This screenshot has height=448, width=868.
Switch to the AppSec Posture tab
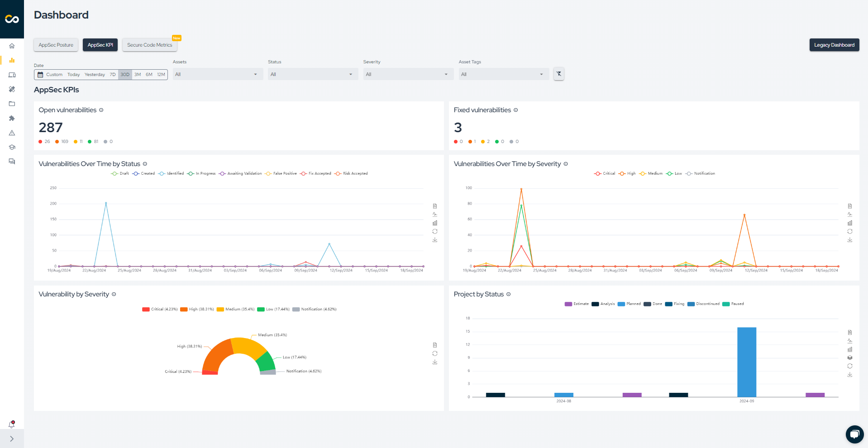coord(56,45)
